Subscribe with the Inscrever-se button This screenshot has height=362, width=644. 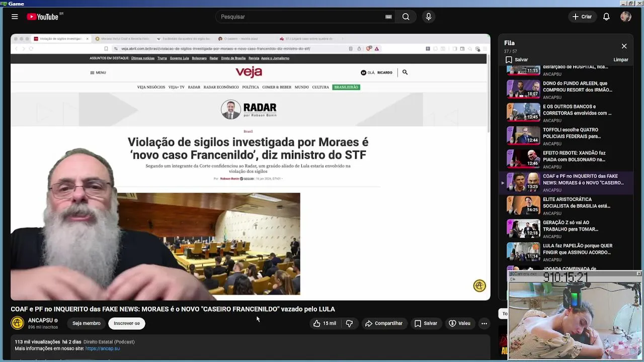pyautogui.click(x=127, y=323)
